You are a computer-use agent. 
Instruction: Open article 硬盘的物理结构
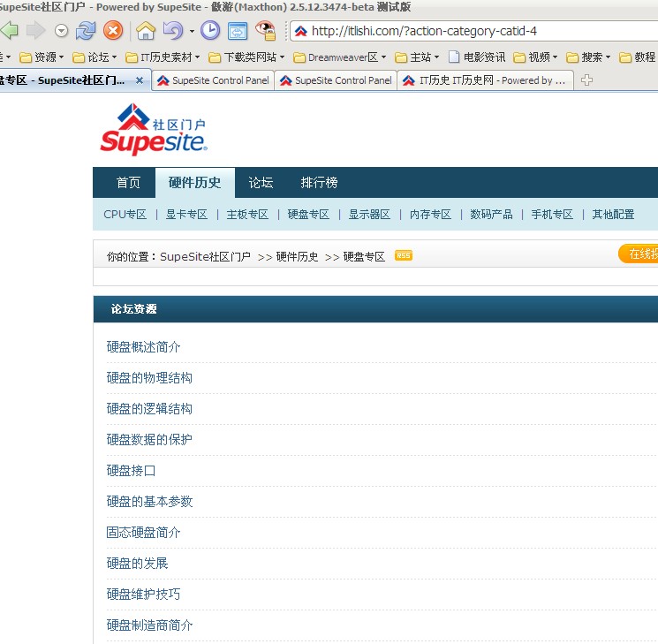149,378
